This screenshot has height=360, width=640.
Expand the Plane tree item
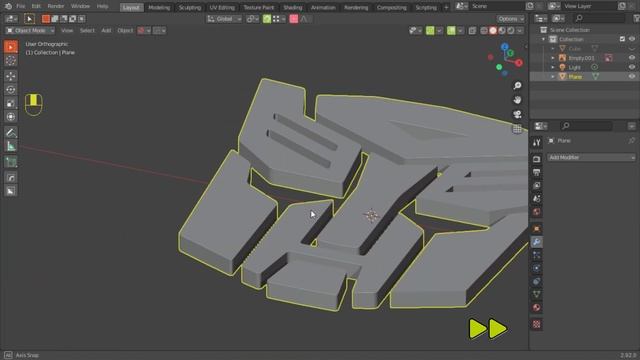pyautogui.click(x=553, y=76)
